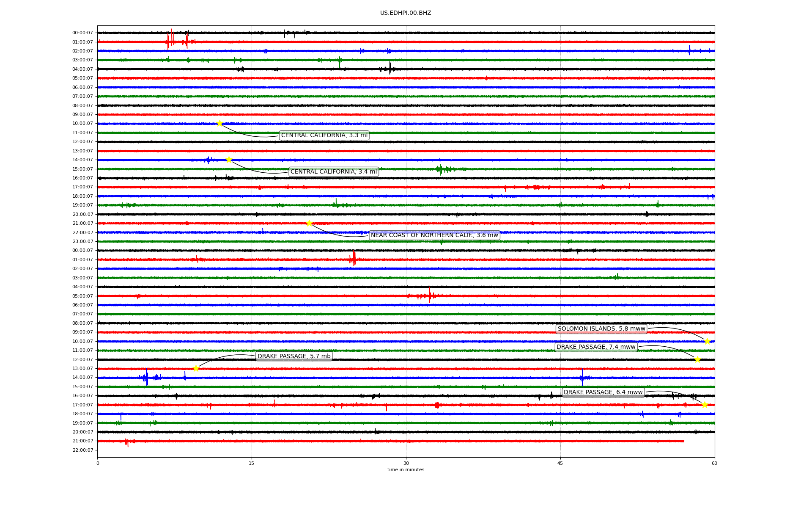Viewport: 812px width, 508px height.
Task: Select the CENTRAL CALIFORNIA, 3.3 ml label
Action: tap(324, 135)
